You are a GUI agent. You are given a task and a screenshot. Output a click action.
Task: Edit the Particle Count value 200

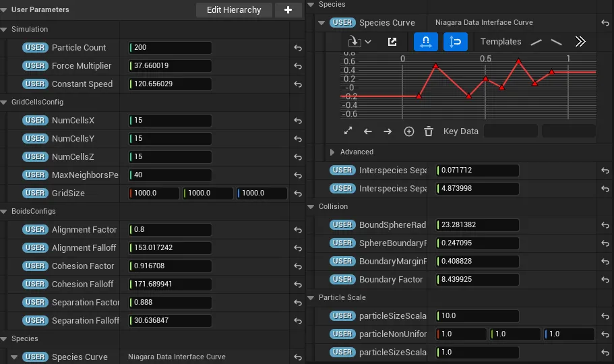pyautogui.click(x=171, y=47)
